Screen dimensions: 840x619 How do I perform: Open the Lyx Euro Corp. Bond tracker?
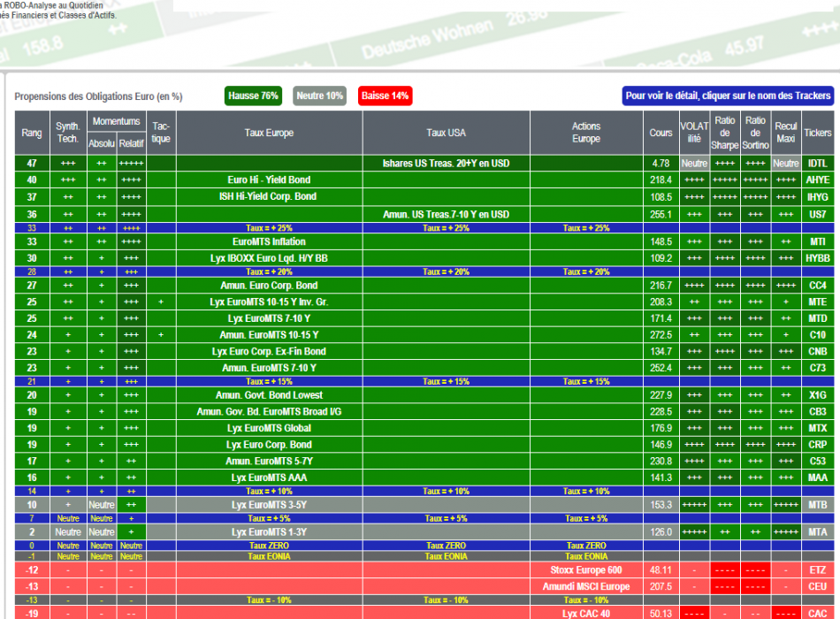point(269,445)
